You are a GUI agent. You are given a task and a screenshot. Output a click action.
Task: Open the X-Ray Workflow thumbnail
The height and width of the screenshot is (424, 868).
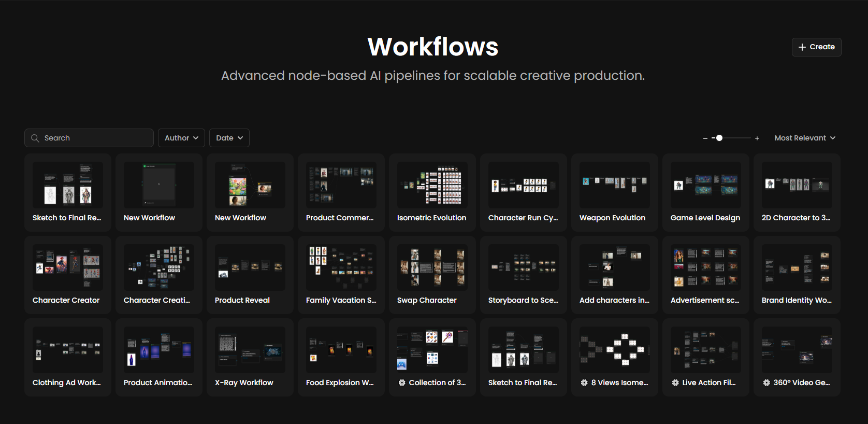(x=250, y=350)
